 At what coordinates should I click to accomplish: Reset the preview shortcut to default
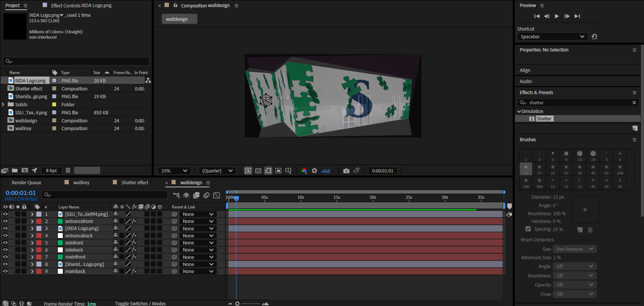click(x=594, y=37)
